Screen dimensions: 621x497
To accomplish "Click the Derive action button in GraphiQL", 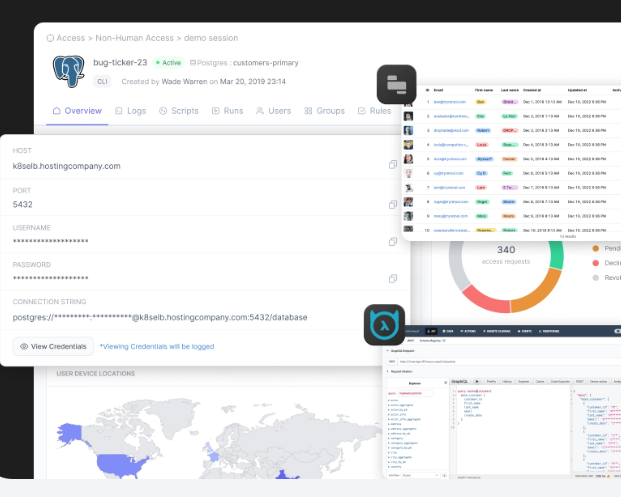I will (598, 381).
